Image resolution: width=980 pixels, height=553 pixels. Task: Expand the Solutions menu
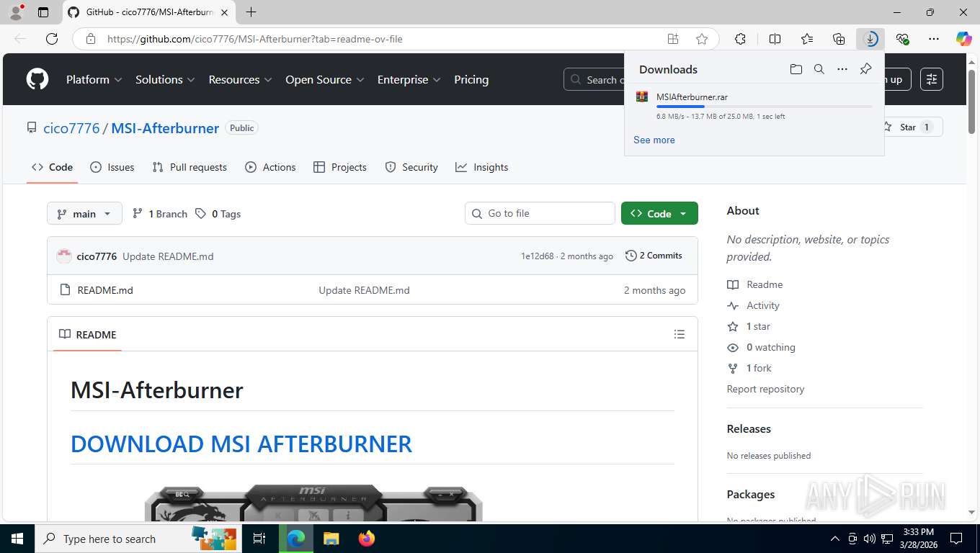click(x=166, y=79)
